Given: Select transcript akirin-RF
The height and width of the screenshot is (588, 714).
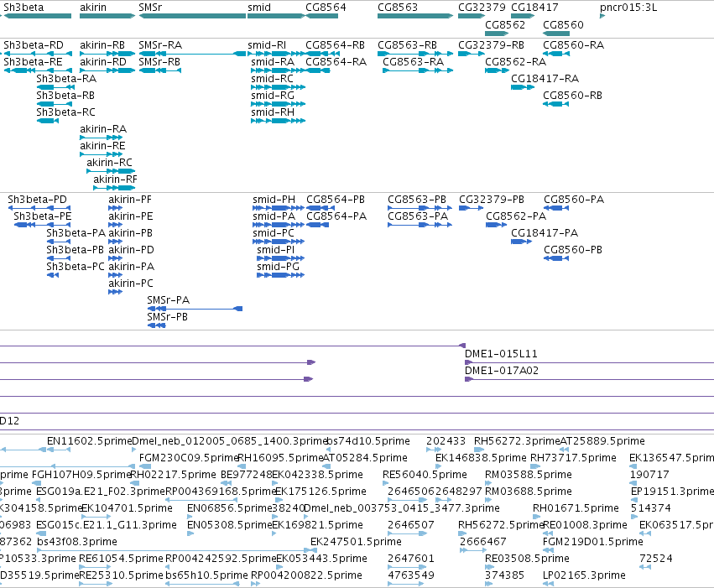Looking at the screenshot, I should coord(115,180).
